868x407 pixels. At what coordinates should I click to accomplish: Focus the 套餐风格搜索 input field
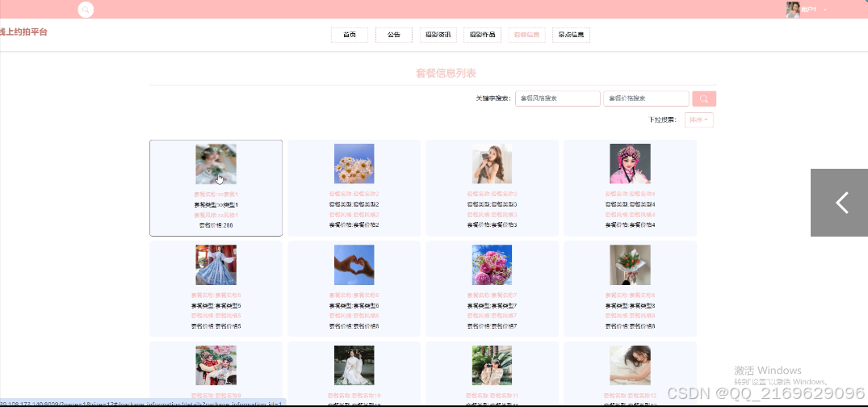(x=557, y=99)
